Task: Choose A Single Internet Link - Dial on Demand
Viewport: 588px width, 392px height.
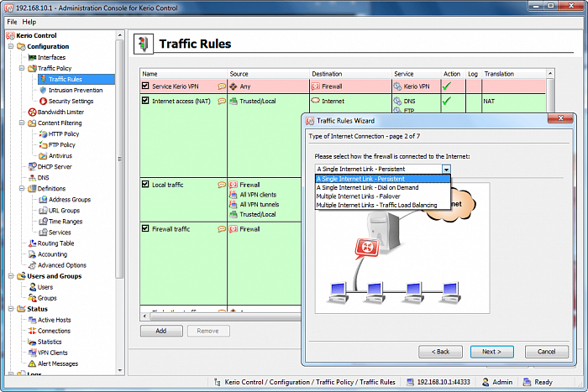Action: click(x=382, y=187)
